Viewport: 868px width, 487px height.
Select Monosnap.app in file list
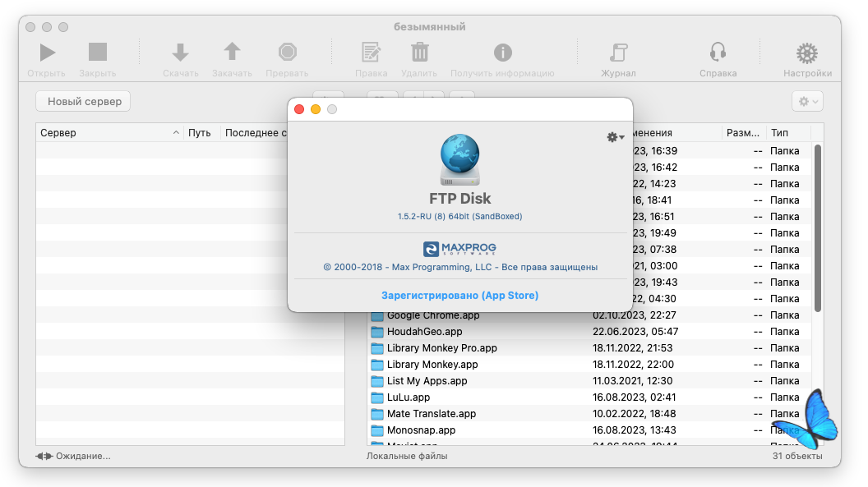pos(590,430)
